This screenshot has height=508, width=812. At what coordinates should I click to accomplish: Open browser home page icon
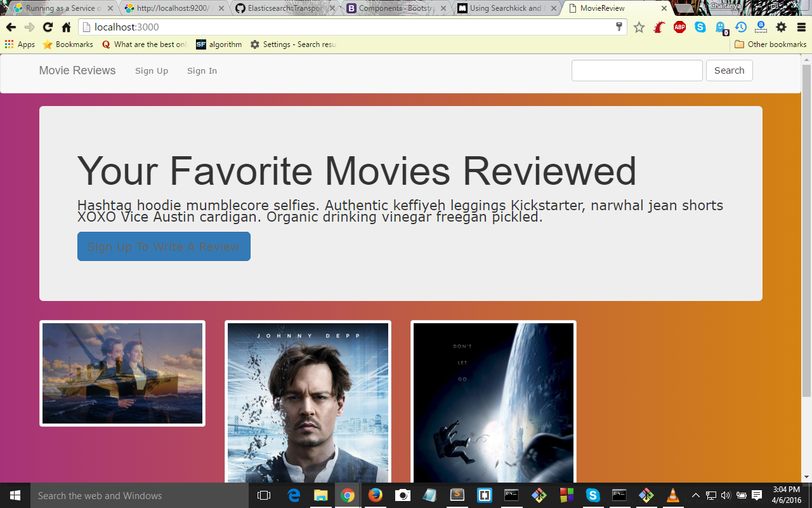(x=66, y=27)
